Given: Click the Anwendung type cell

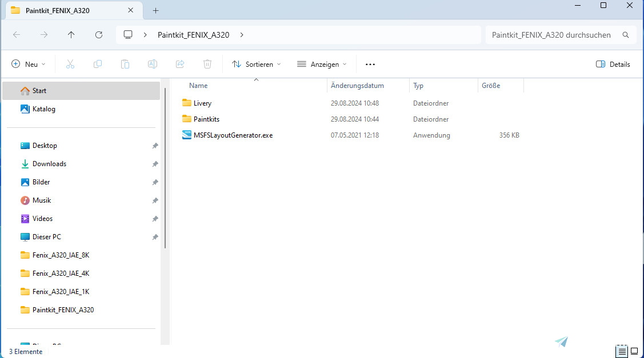Looking at the screenshot, I should click(x=431, y=135).
